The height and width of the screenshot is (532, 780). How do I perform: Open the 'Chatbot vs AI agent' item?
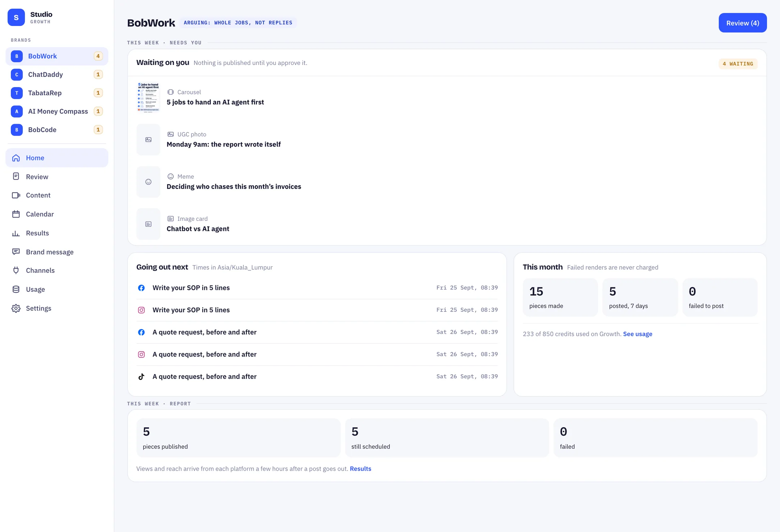198,229
